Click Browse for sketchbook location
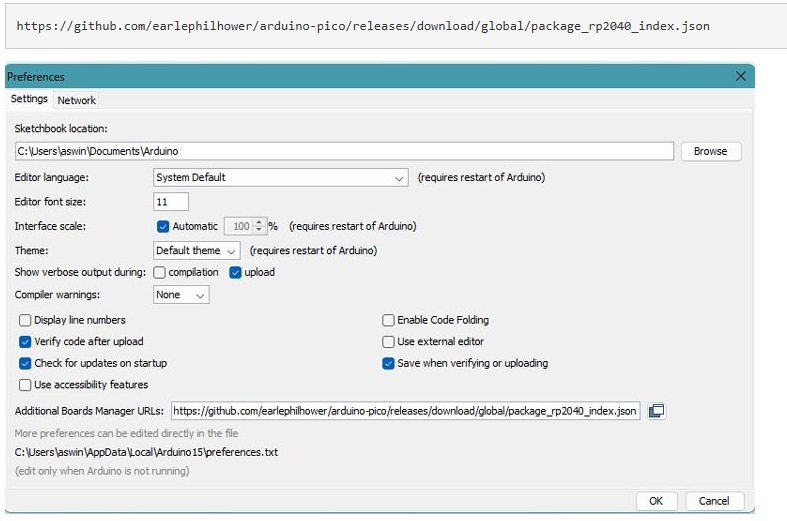Image resolution: width=787 pixels, height=521 pixels. click(710, 151)
